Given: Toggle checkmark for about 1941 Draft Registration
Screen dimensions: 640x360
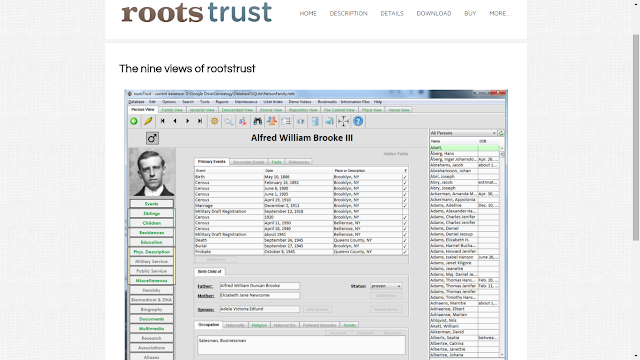Looking at the screenshot, I should click(x=405, y=235).
